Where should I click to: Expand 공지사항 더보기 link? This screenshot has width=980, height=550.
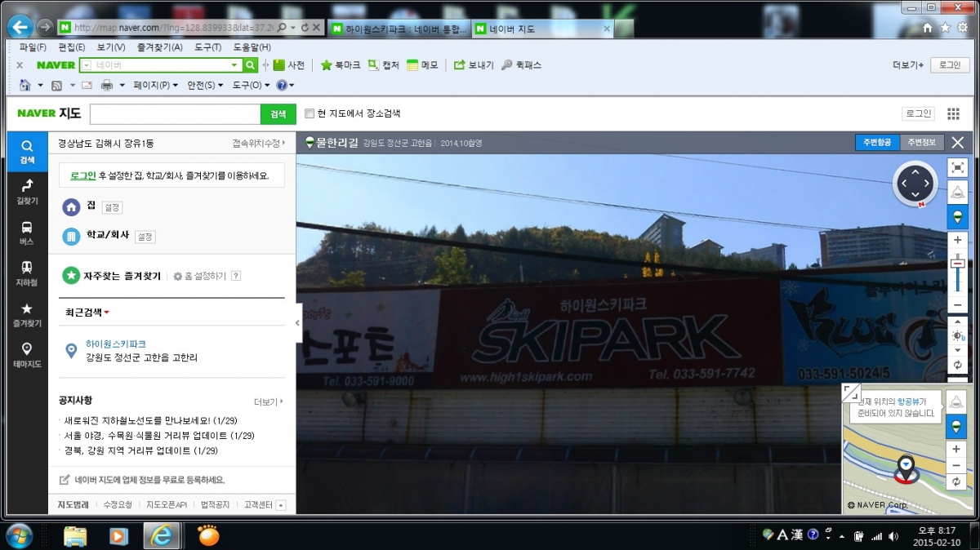[269, 401]
